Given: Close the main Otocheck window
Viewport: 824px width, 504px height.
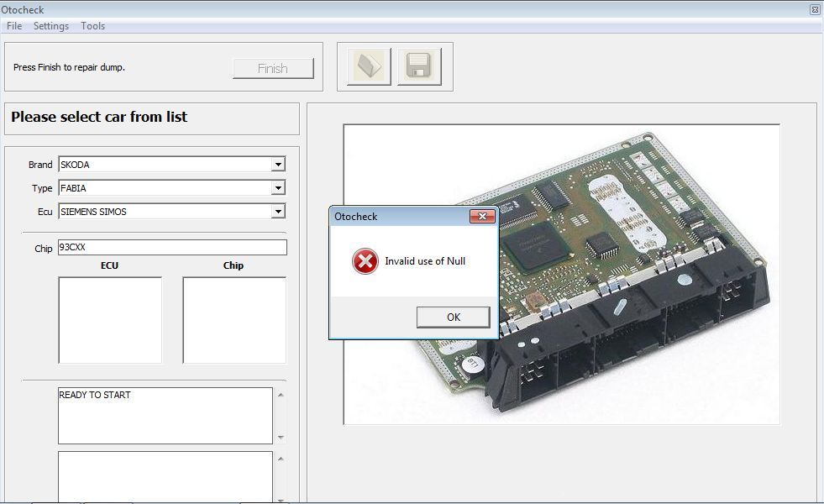Looking at the screenshot, I should point(815,9).
